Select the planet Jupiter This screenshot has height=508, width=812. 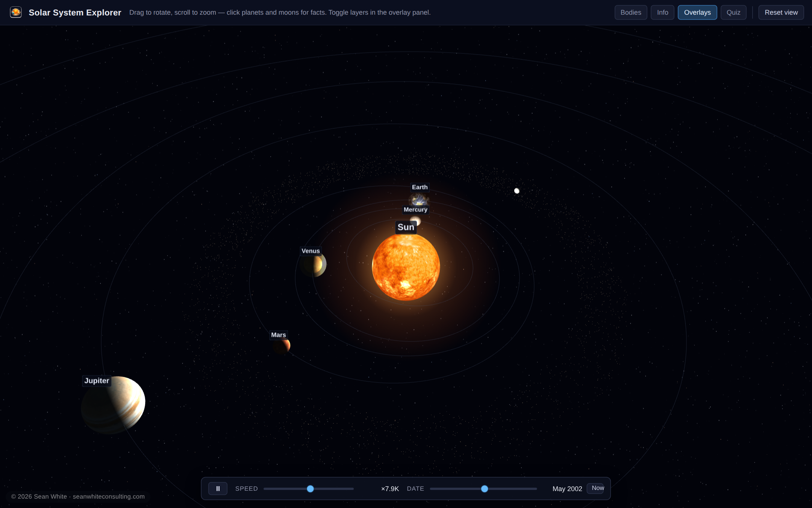pos(113,405)
